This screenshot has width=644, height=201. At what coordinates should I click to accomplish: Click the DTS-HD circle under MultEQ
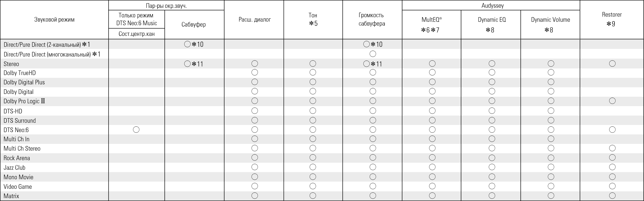point(432,111)
